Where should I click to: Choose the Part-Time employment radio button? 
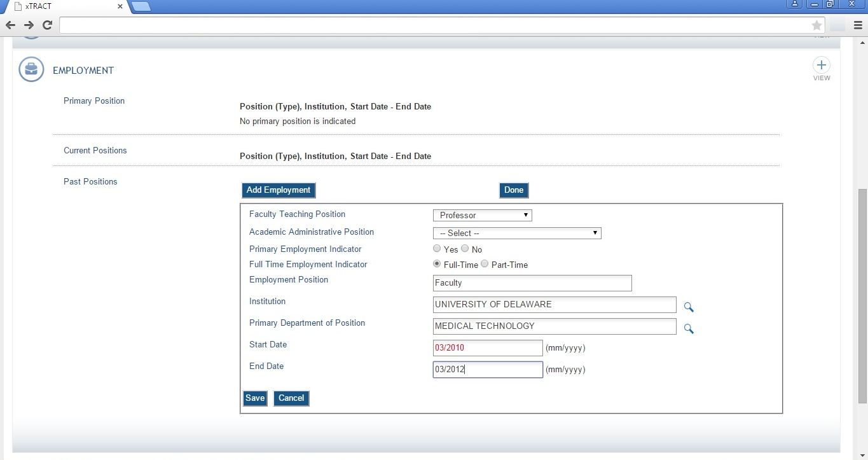coord(485,264)
